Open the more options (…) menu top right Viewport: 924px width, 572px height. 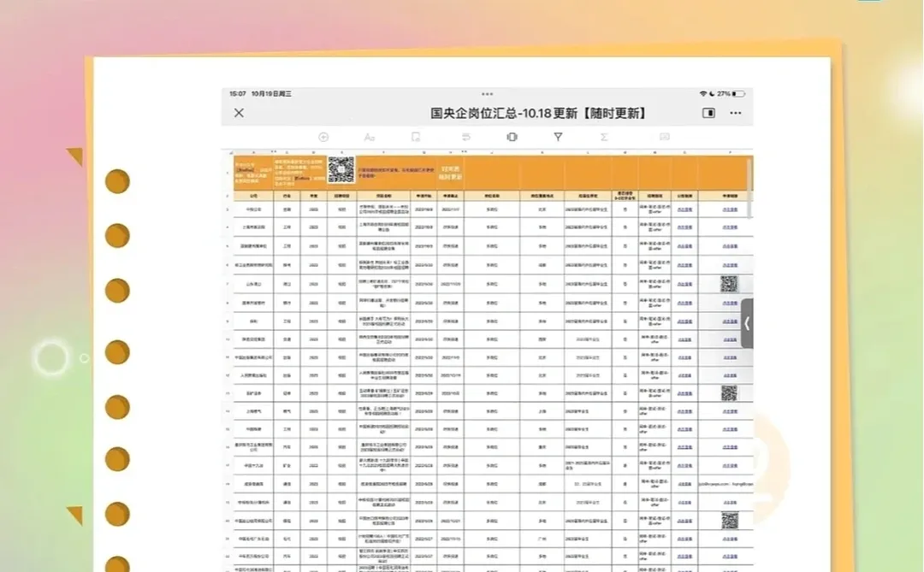point(734,113)
